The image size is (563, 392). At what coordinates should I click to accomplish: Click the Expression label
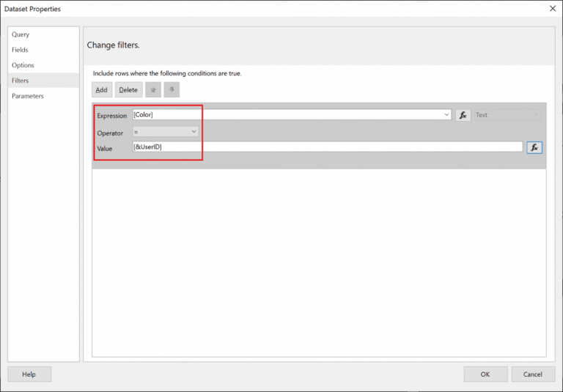point(111,116)
